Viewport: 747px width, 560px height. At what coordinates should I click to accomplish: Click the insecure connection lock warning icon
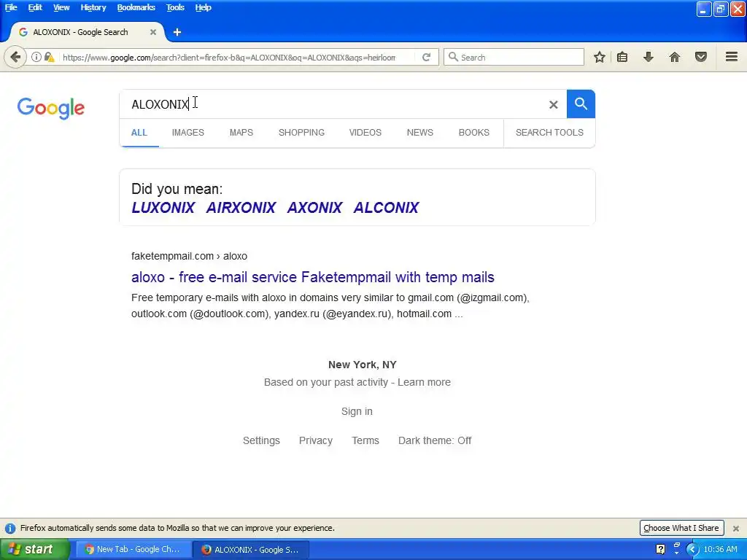click(49, 57)
